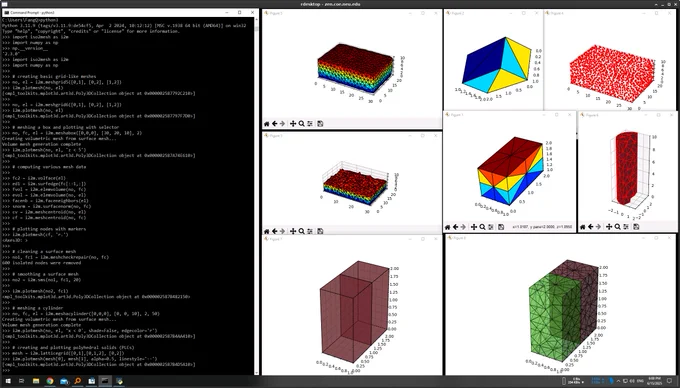680x388 pixels.
Task: Save the colored tetrahedral cuboid figure
Action: (501, 227)
